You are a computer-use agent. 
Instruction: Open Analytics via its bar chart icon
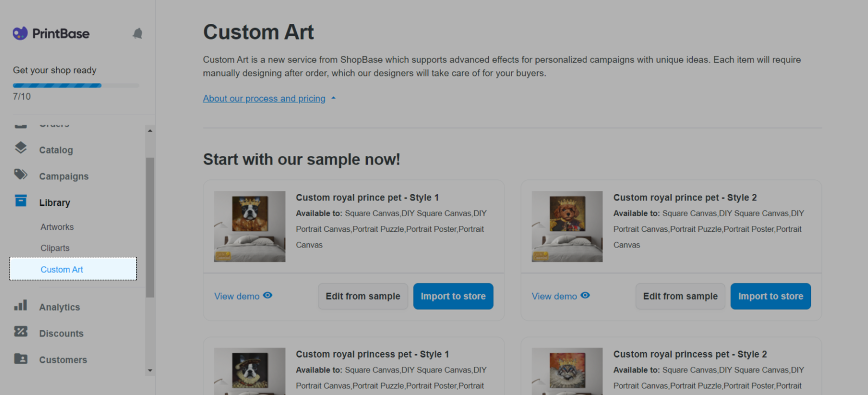tap(21, 306)
